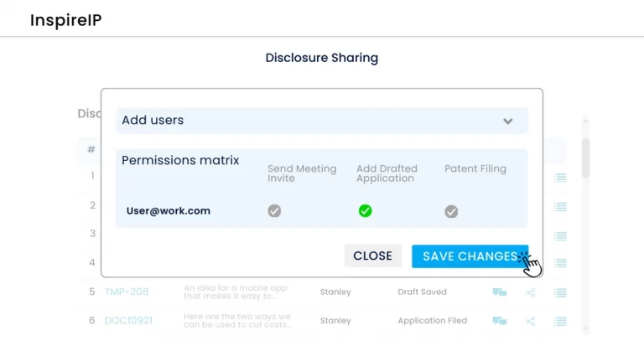Open comments icon for DOC10921
Image resolution: width=644 pixels, height=362 pixels.
pos(500,321)
